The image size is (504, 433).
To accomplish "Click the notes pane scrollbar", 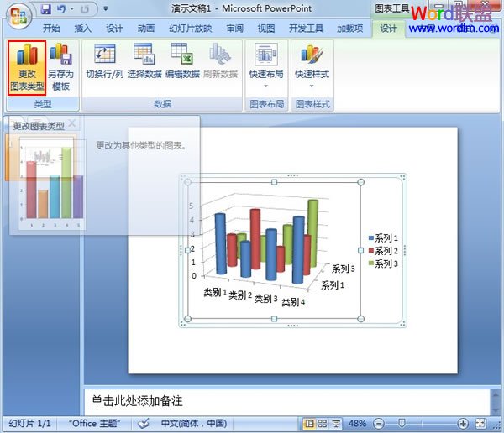I will [x=496, y=402].
